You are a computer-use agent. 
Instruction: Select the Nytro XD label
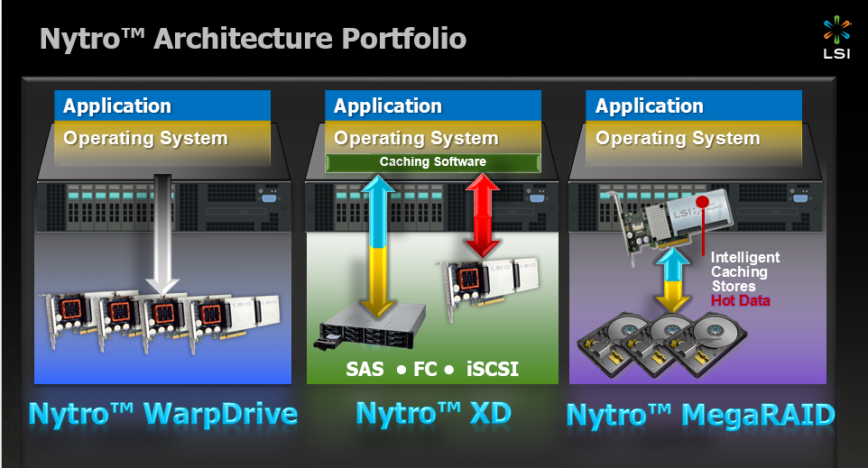[x=433, y=414]
